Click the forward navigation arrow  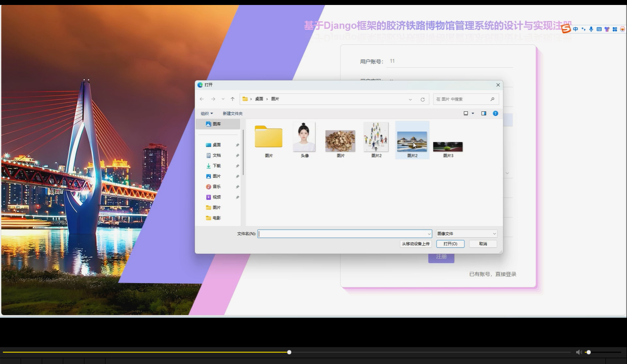(x=213, y=99)
